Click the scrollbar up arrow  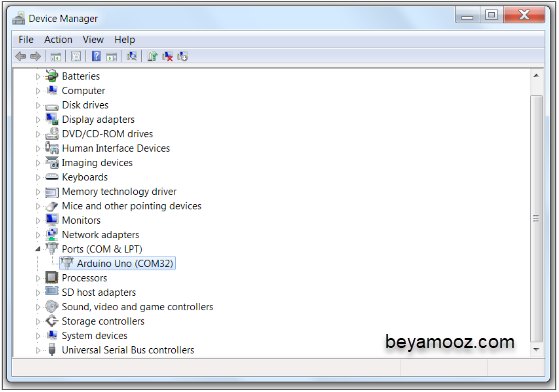(x=536, y=76)
